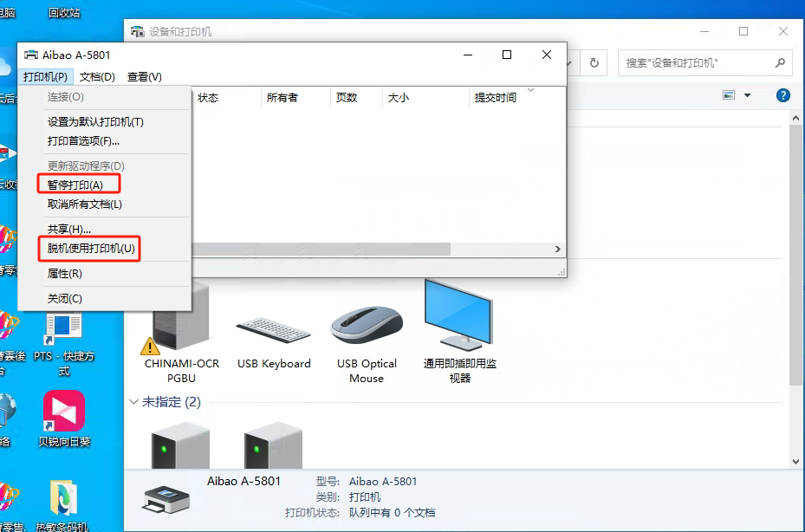
Task: Open the view options dropdown arrow
Action: click(x=747, y=95)
